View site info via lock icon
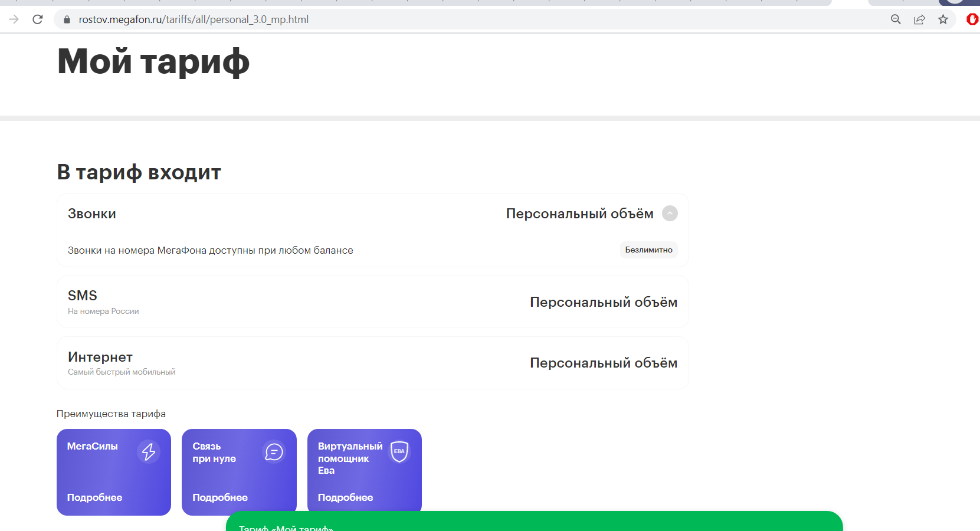980x531 pixels. click(x=67, y=19)
